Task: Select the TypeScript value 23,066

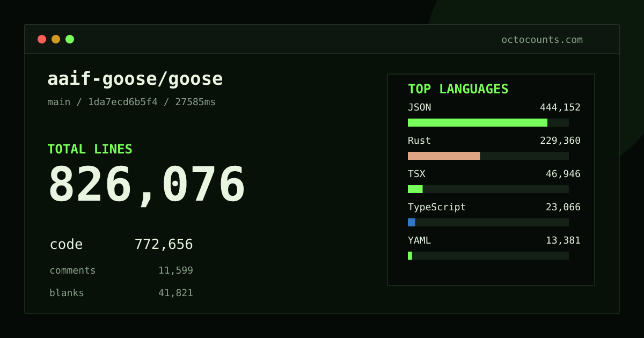Action: point(563,207)
